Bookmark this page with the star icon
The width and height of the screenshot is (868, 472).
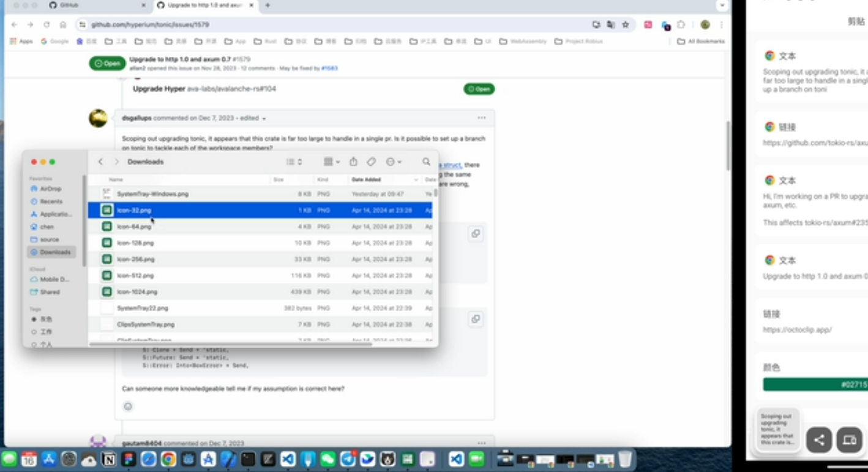(625, 24)
